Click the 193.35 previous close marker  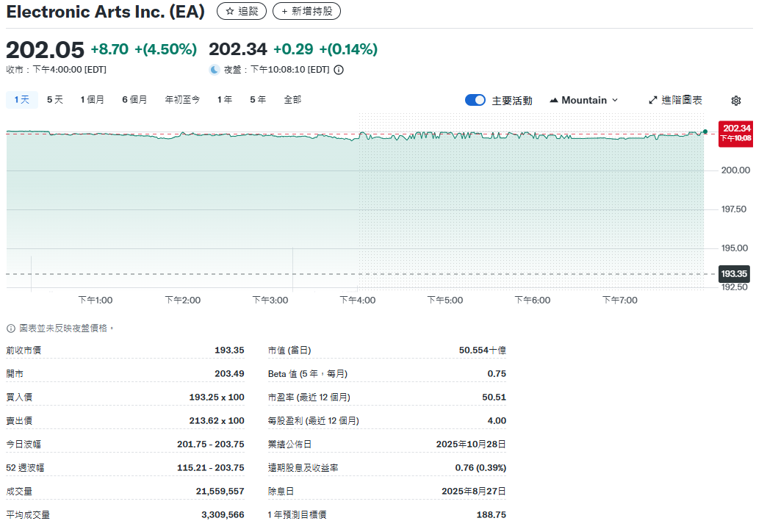[734, 274]
